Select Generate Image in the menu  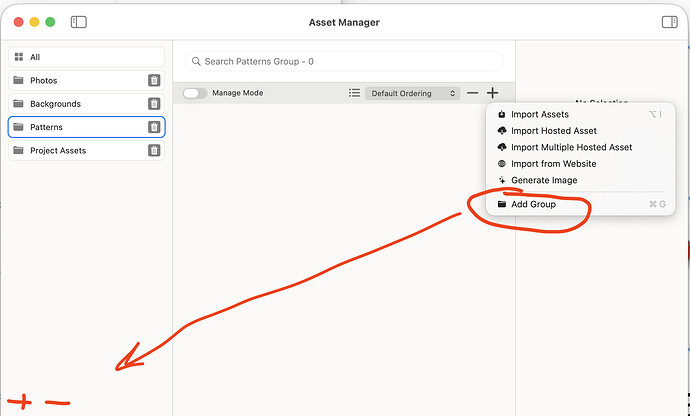point(544,180)
